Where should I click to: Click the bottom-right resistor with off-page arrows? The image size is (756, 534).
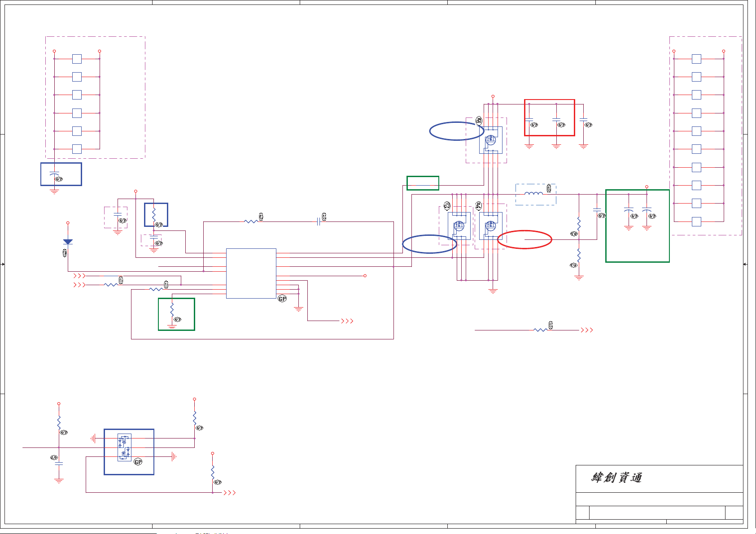pyautogui.click(x=540, y=330)
